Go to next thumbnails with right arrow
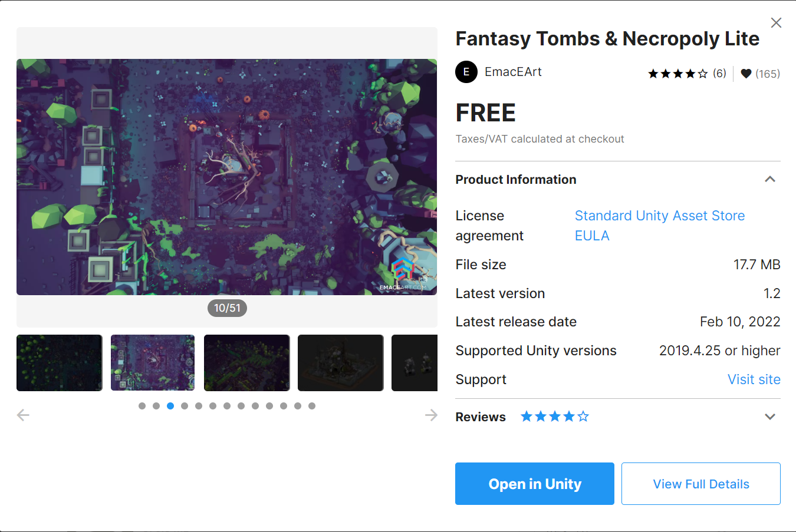 coord(431,415)
